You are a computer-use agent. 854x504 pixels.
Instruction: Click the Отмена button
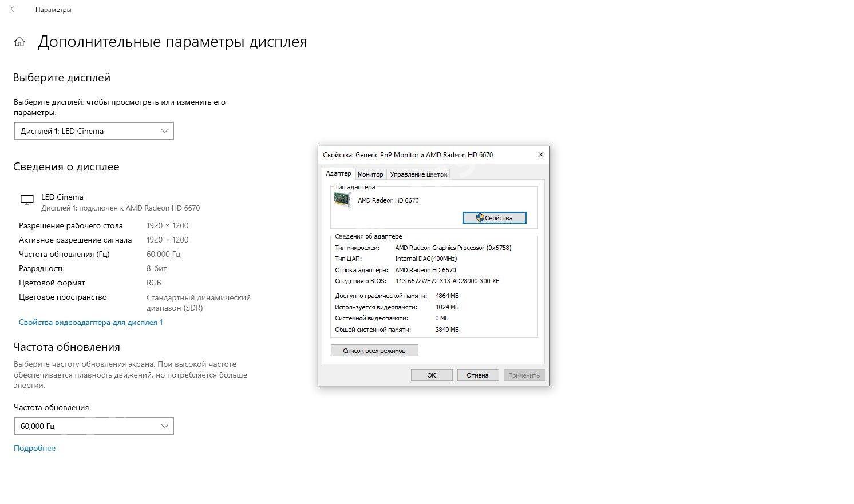pyautogui.click(x=477, y=375)
